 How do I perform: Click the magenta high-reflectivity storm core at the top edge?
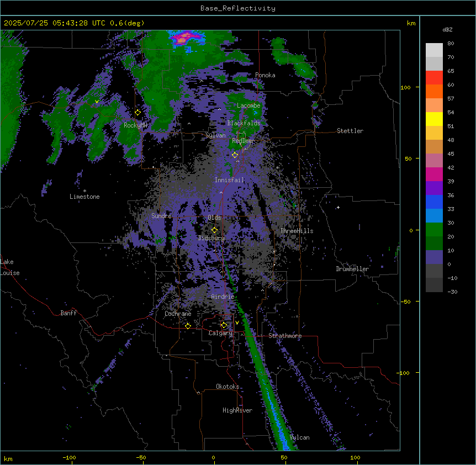tap(184, 38)
